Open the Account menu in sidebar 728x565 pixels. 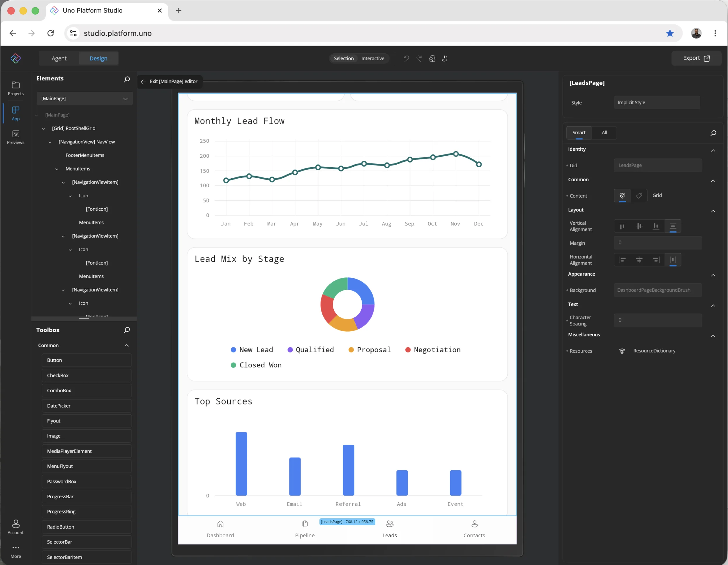(16, 527)
